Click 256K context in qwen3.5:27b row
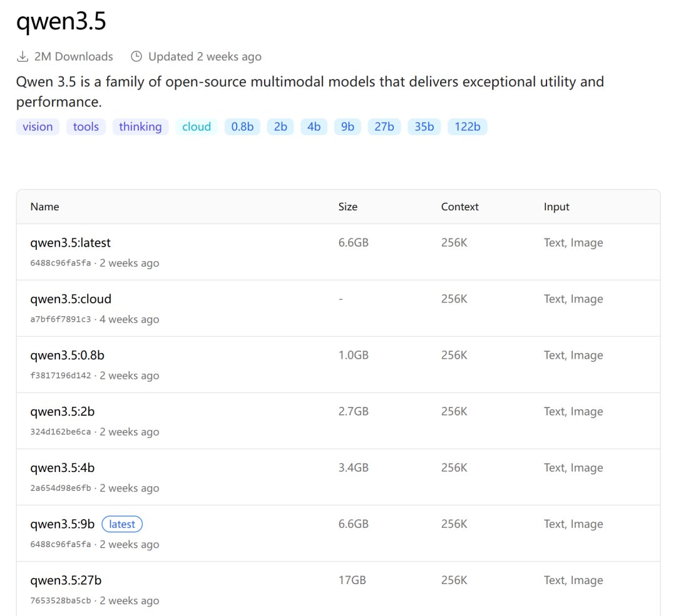 tap(454, 580)
